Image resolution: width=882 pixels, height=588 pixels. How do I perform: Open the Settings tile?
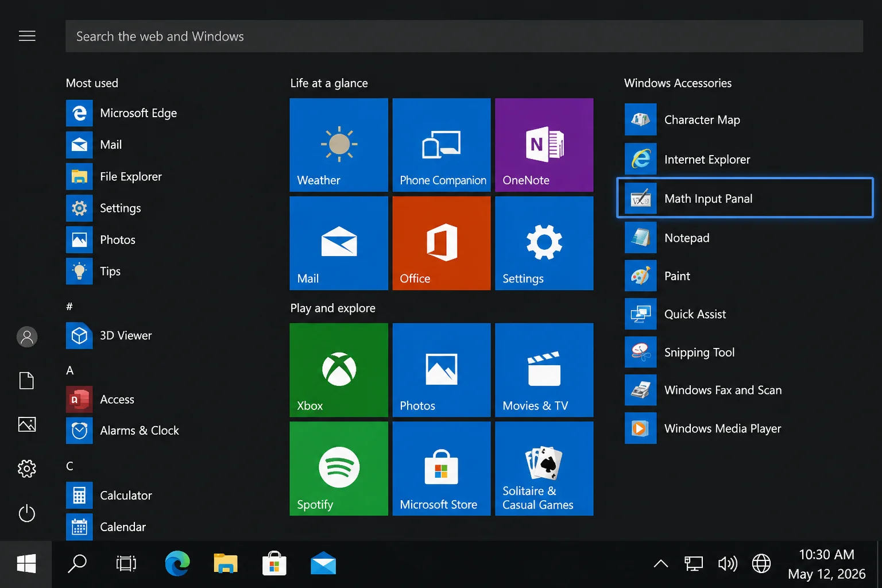pos(544,243)
